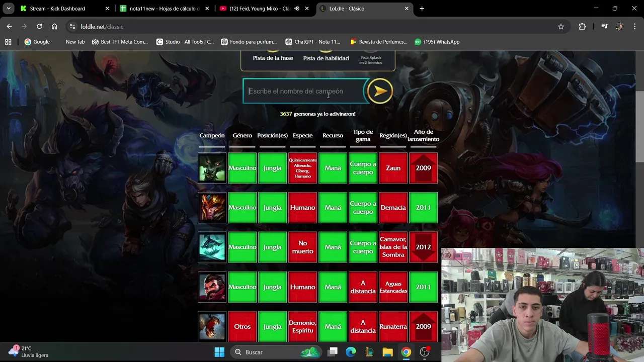This screenshot has width=644, height=362.
Task: Click the loldle.net address bar
Action: (x=312, y=27)
